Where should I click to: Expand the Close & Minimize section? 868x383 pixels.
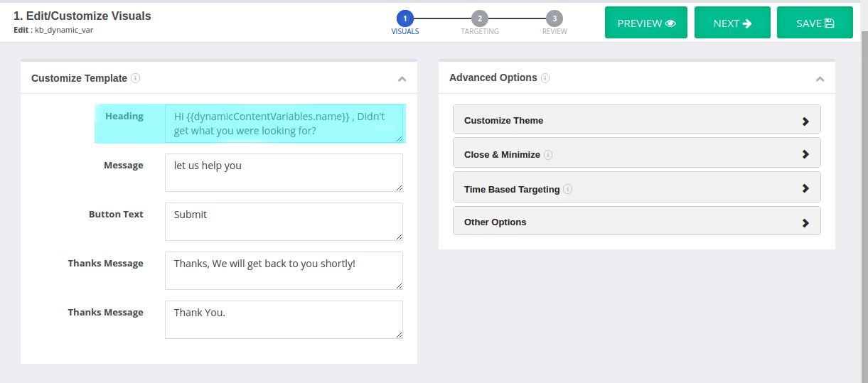pyautogui.click(x=637, y=153)
